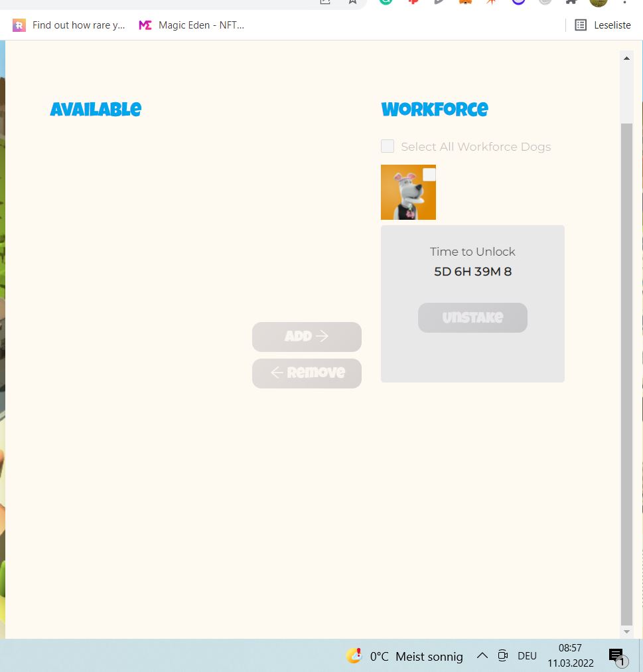Open the notification center icon
Screen dimensions: 643x672
(x=618, y=656)
